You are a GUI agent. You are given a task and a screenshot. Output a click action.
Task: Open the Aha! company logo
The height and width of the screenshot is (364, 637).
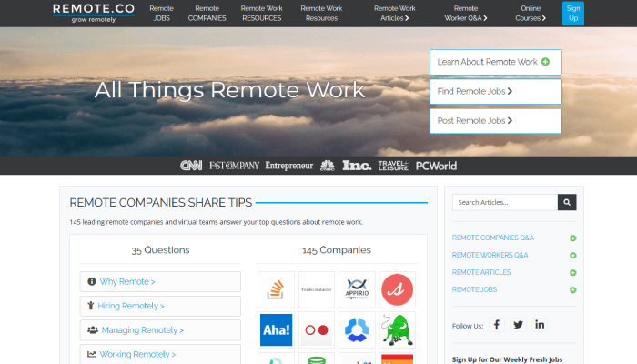(x=276, y=329)
